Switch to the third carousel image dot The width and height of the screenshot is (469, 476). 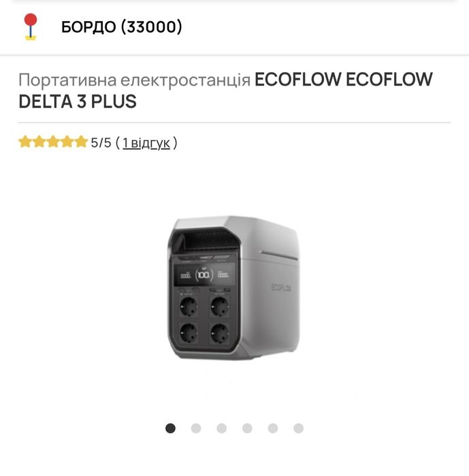coord(222,428)
